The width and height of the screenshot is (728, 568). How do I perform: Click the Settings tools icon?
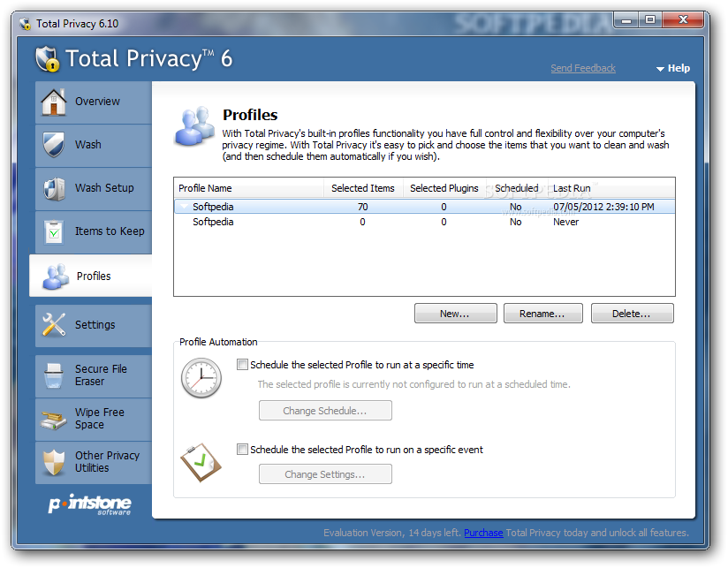(x=54, y=324)
